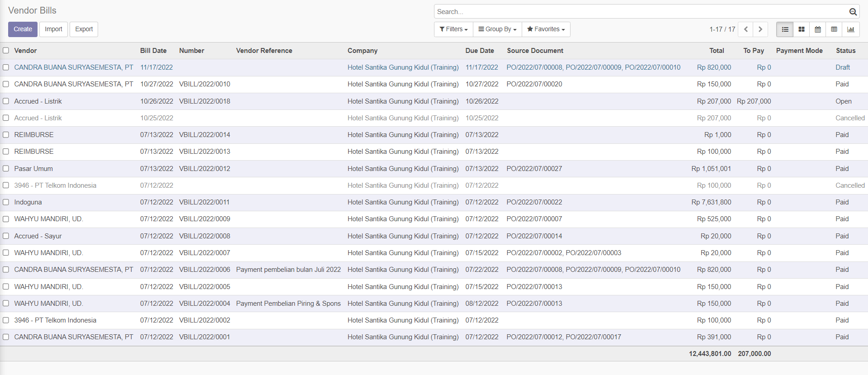Click source document PO/2022/07/00022
868x375 pixels.
tap(534, 202)
